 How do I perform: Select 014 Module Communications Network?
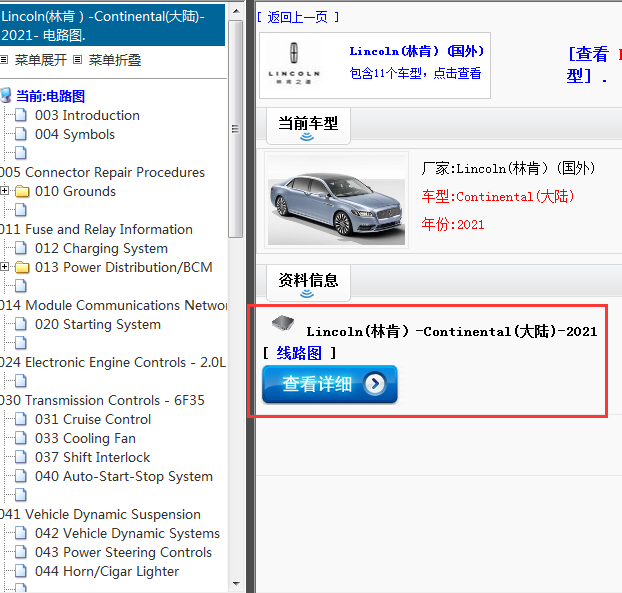[x=113, y=305]
